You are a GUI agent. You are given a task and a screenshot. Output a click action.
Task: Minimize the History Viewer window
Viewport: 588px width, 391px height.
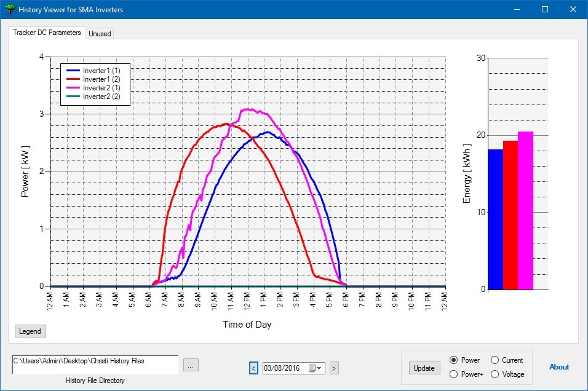pos(517,9)
